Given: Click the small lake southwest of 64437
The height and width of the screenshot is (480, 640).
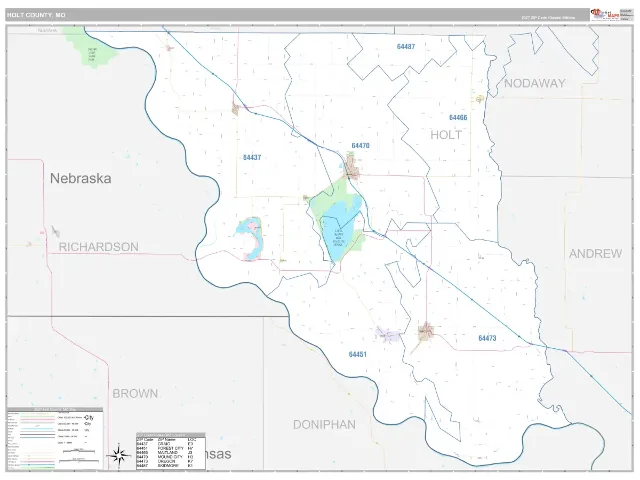Looking at the screenshot, I should pyautogui.click(x=251, y=238).
